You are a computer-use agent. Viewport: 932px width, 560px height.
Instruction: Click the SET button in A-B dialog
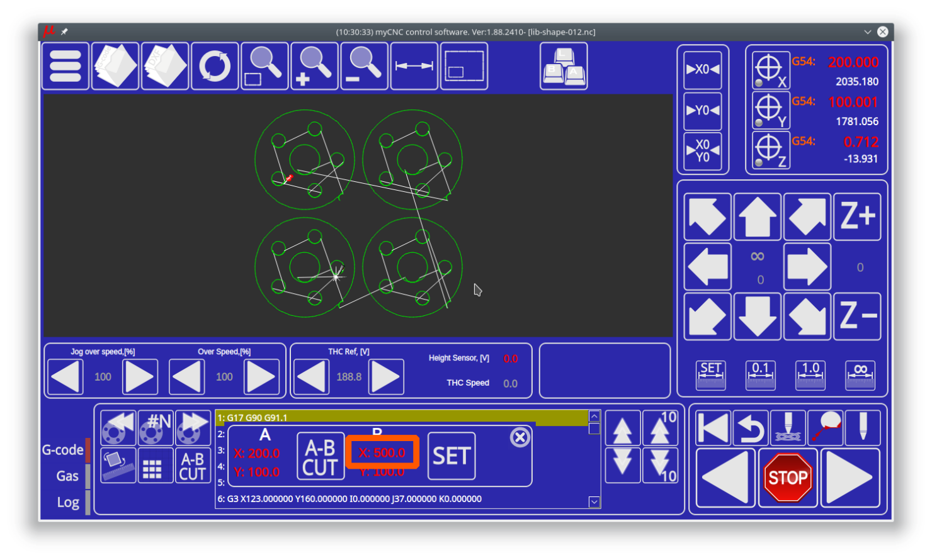point(452,456)
